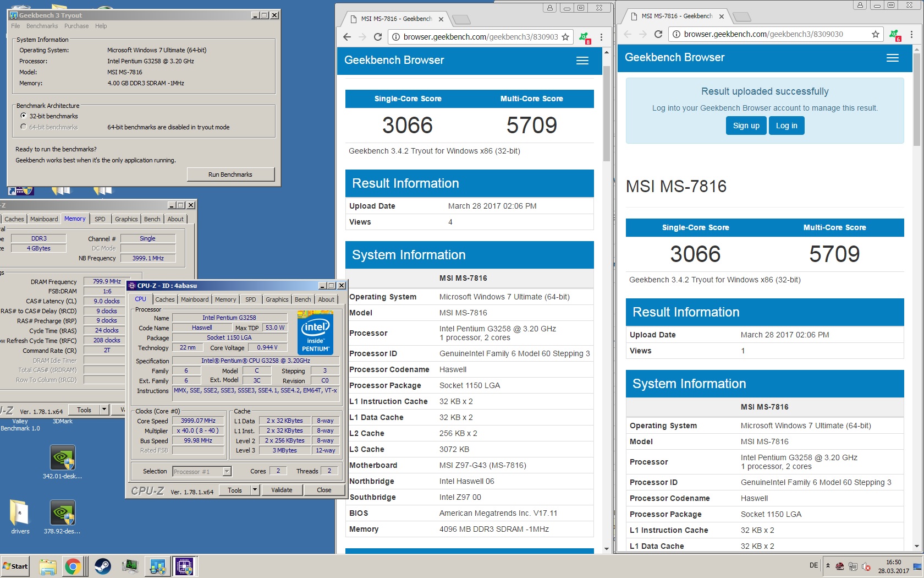Open Mainboard tab in background CPU-Z window
This screenshot has width=924, height=578.
point(44,219)
